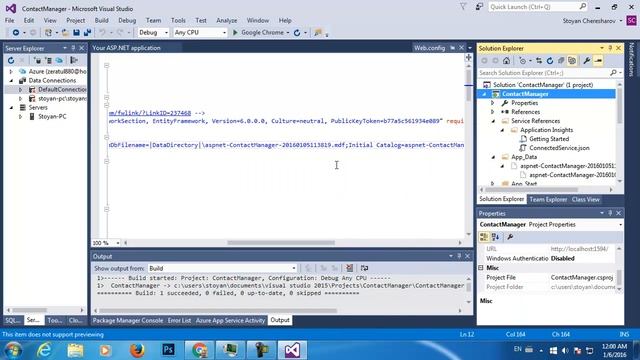Viewport: 640px width, 360px height.
Task: Switch to the Error List tab
Action: click(179, 320)
